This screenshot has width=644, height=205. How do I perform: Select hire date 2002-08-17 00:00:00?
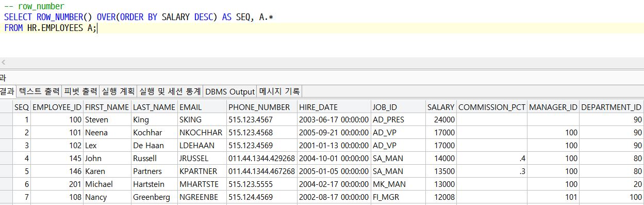tap(334, 197)
